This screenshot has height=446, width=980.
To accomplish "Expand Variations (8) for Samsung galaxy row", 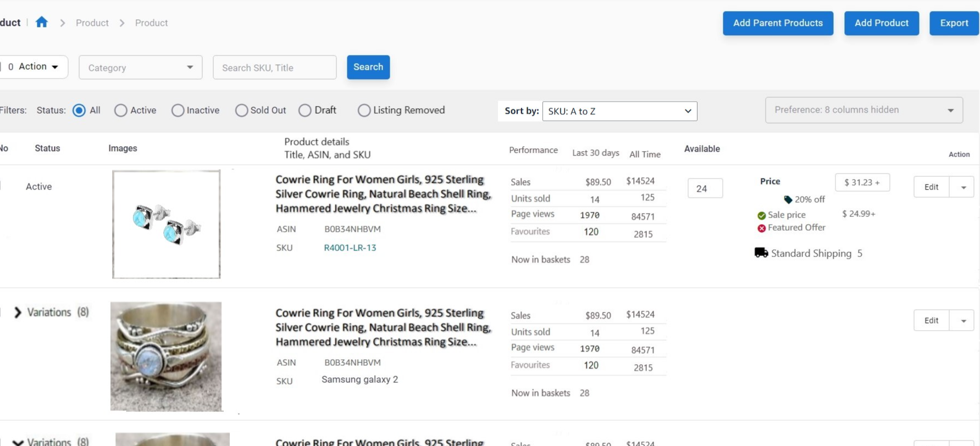I will pos(18,313).
